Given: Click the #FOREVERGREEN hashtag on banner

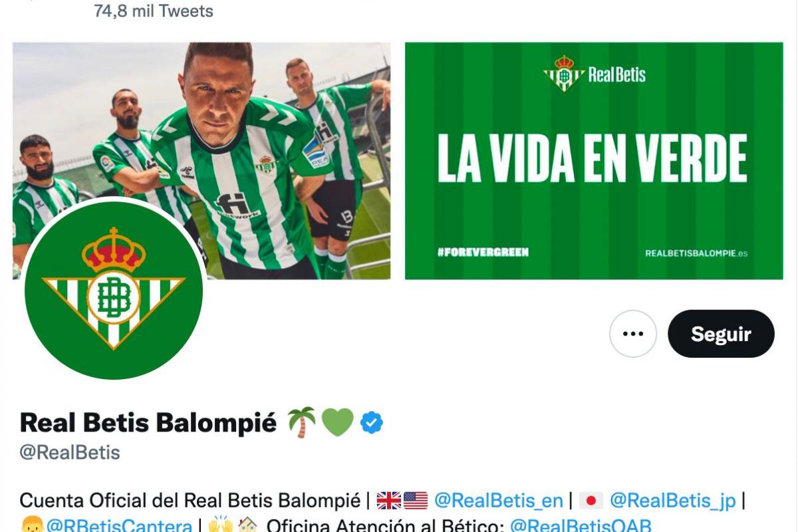Looking at the screenshot, I should (x=483, y=253).
